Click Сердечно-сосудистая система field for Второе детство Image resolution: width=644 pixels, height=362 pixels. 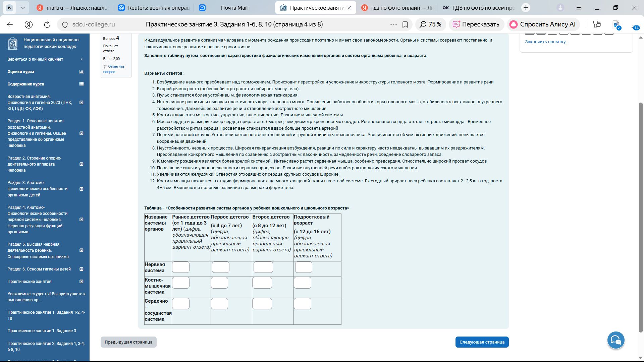262,304
